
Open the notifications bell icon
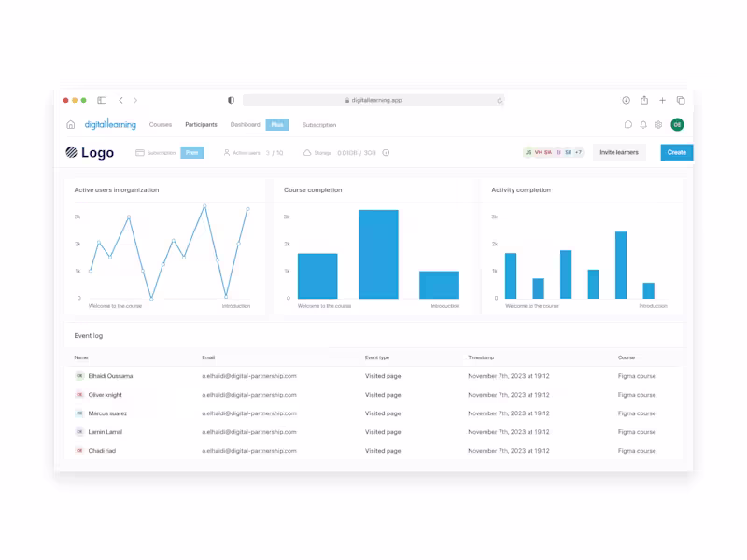(643, 125)
